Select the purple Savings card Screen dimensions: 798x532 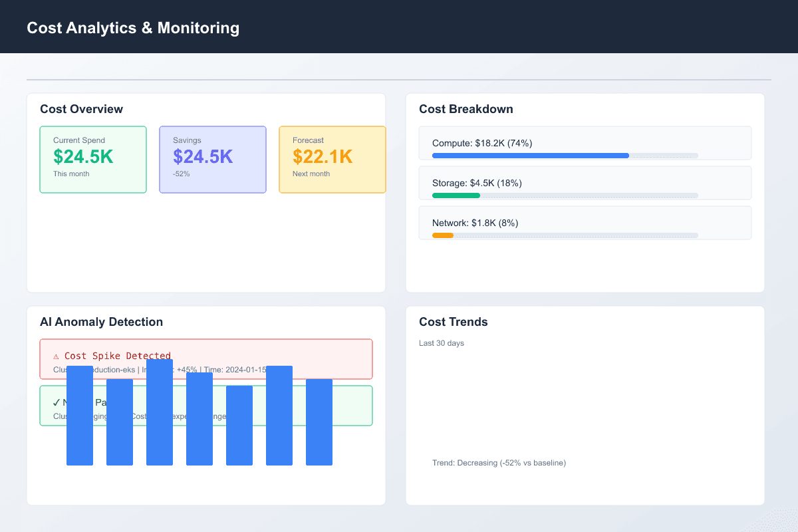click(x=213, y=159)
